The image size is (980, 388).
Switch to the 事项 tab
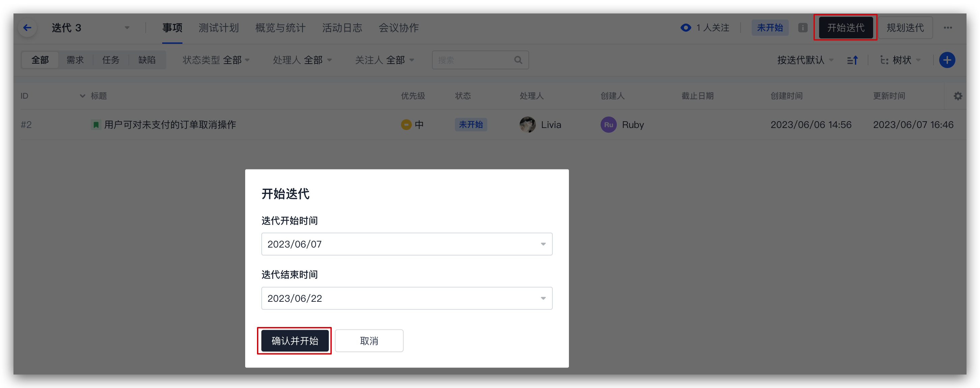click(x=172, y=28)
